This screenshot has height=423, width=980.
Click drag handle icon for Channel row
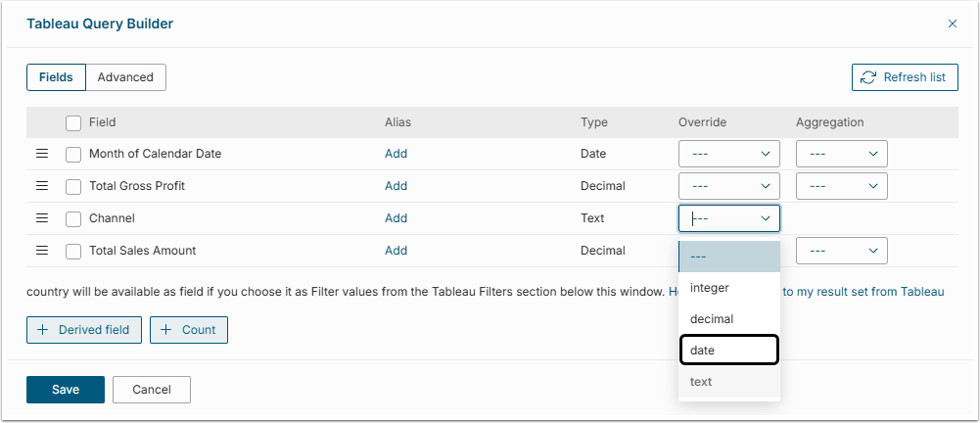[42, 218]
